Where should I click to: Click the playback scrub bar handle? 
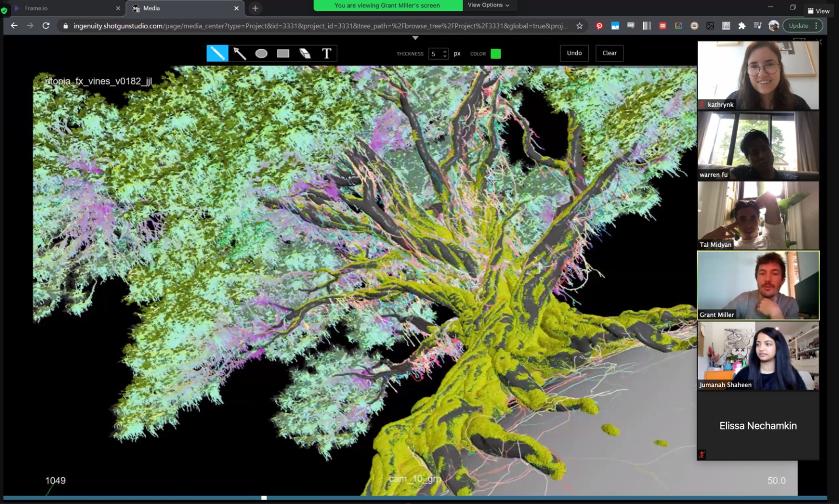coord(264,498)
